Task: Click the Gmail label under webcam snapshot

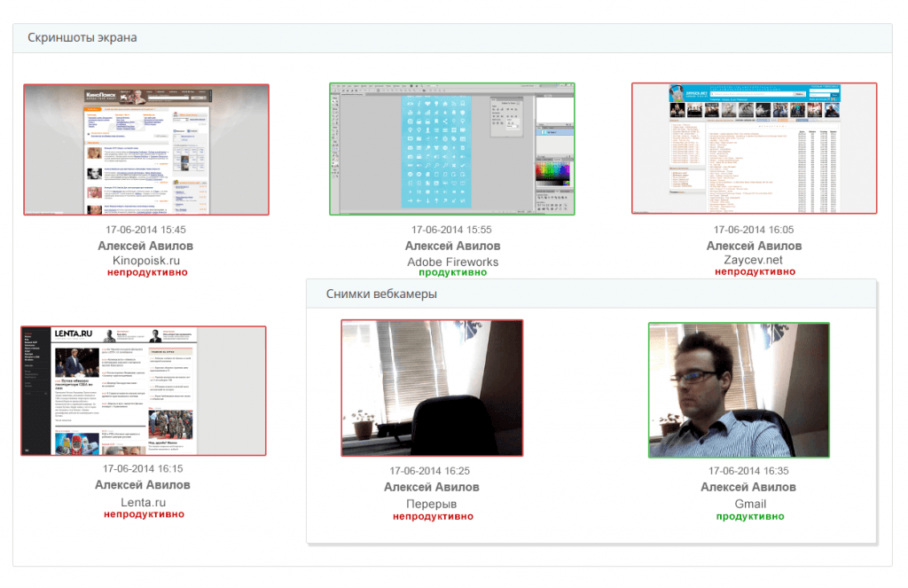Action: [749, 504]
